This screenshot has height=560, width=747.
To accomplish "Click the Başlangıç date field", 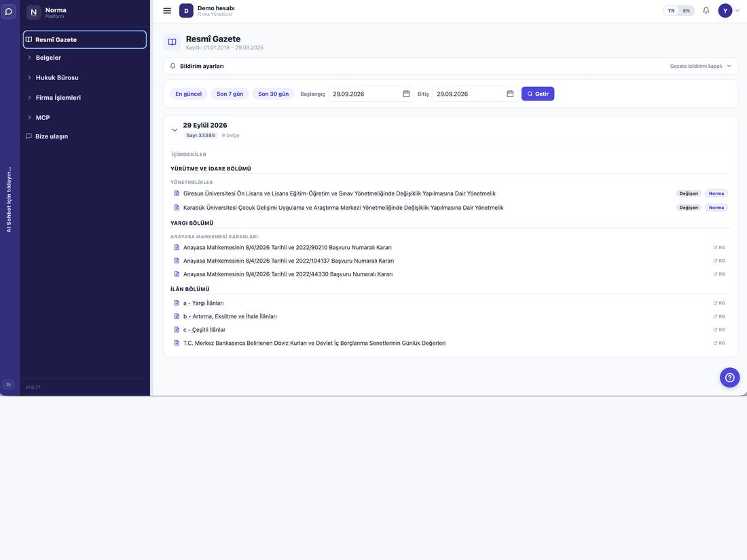I will 371,94.
